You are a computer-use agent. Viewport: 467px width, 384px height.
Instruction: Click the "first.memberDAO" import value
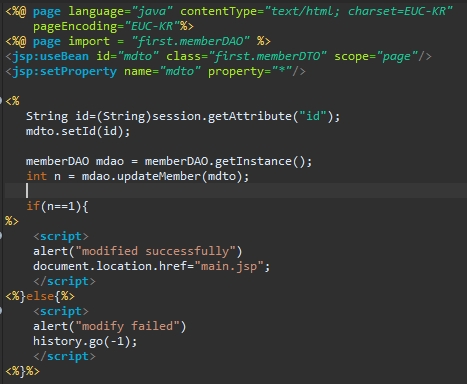(190, 41)
